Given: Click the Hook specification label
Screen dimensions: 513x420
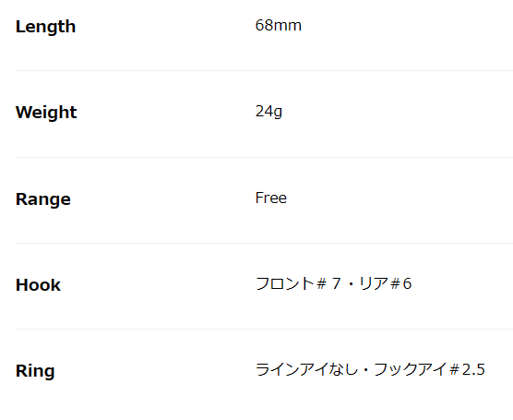Looking at the screenshot, I should click(x=38, y=285).
